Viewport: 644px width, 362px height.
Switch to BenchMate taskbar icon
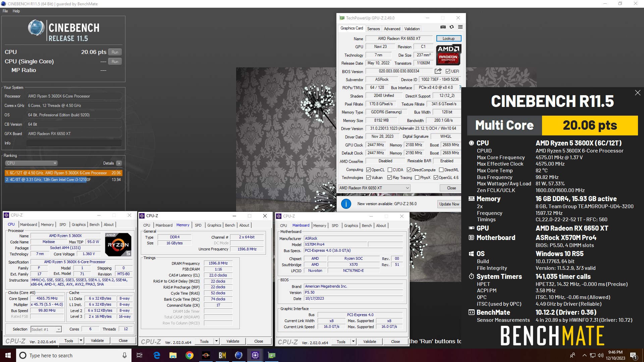(x=222, y=355)
